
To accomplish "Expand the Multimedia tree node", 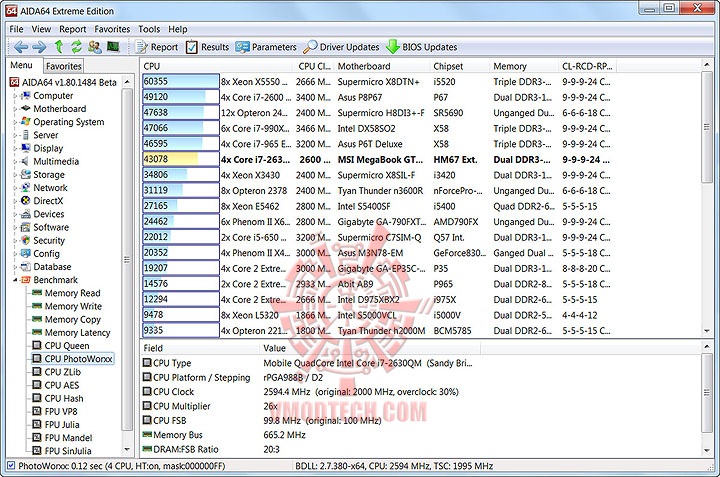I will (x=15, y=162).
